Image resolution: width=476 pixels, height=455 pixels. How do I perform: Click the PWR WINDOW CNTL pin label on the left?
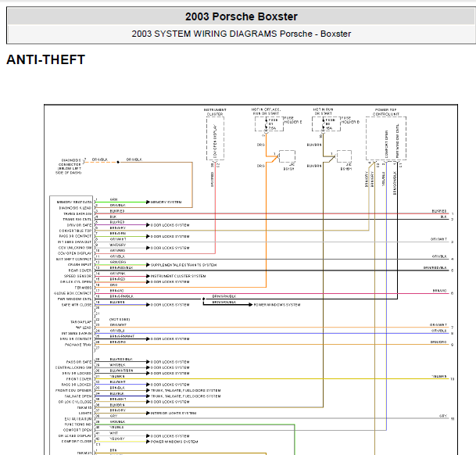(75, 299)
